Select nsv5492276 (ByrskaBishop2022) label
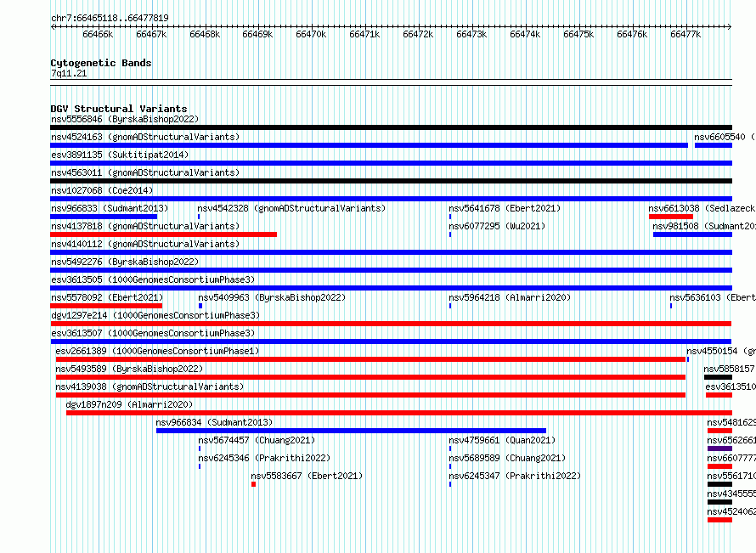Viewport: 756px width, 553px height. [x=125, y=262]
